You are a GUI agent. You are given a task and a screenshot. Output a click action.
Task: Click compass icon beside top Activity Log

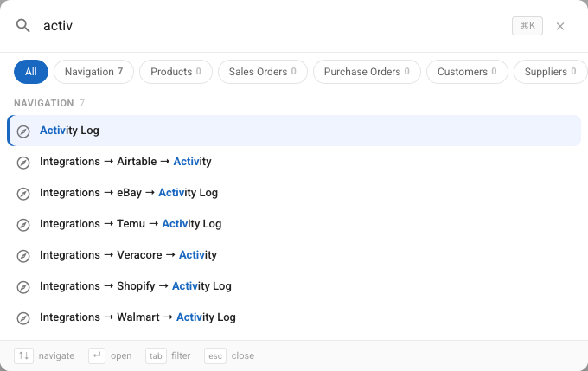point(23,131)
